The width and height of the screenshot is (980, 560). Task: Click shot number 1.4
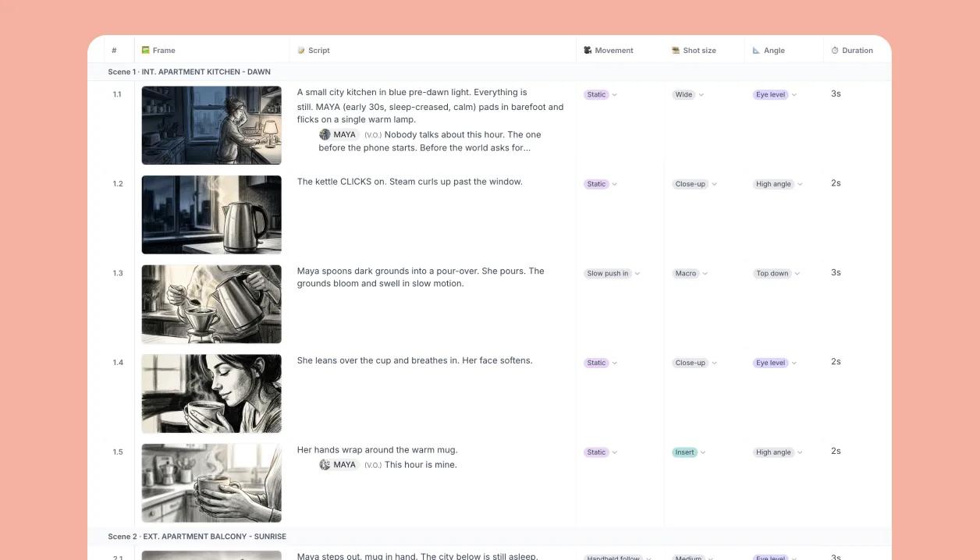click(x=118, y=363)
